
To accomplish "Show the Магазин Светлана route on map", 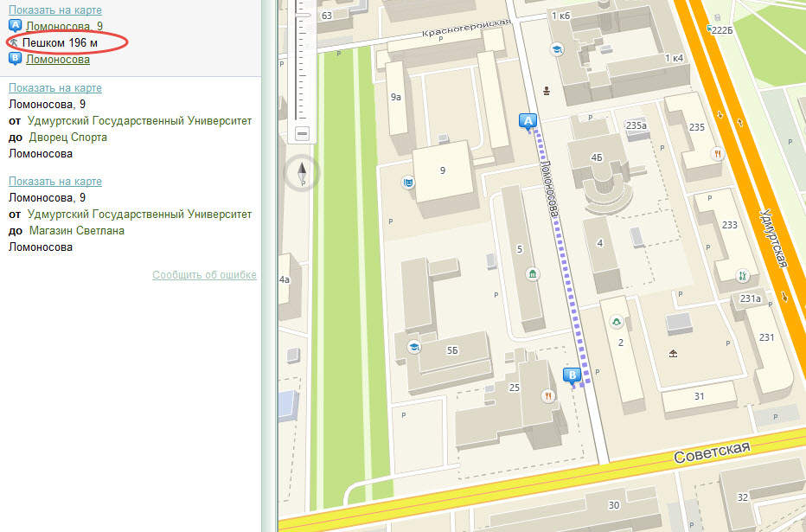I will pyautogui.click(x=55, y=181).
